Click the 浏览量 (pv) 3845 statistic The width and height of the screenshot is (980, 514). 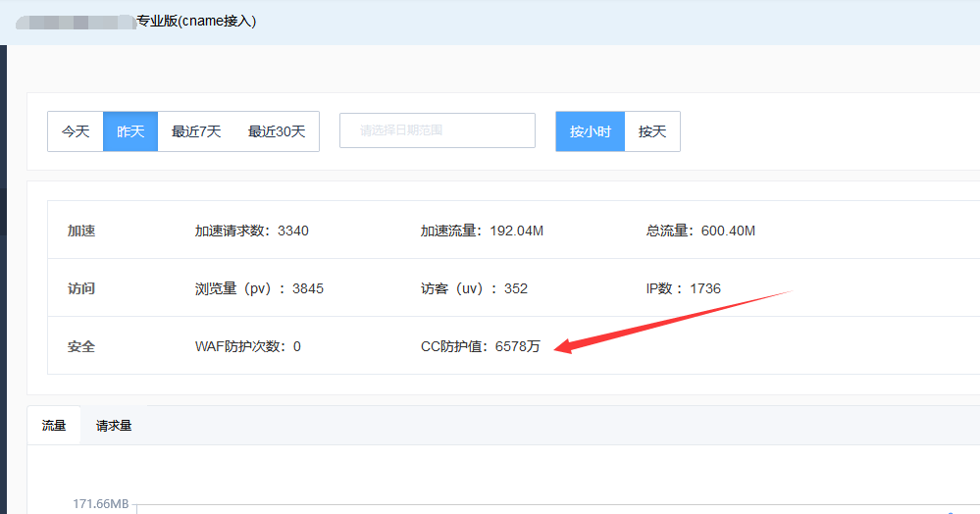click(259, 289)
